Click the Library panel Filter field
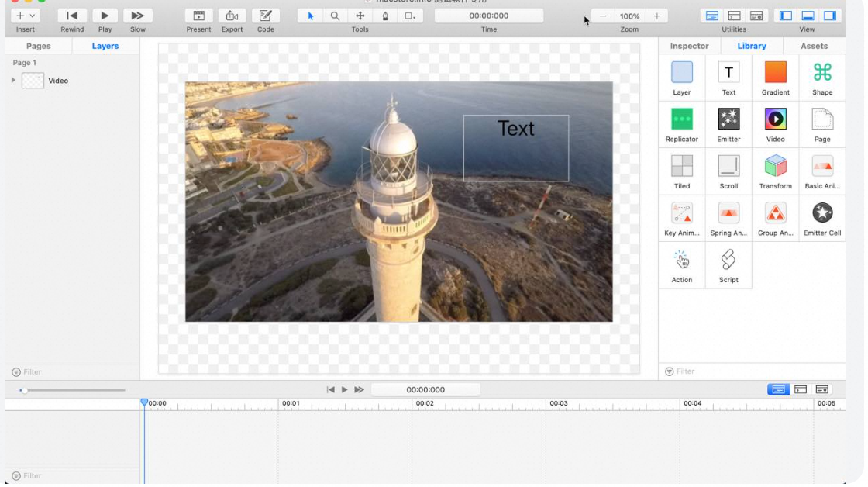The width and height of the screenshot is (868, 487). coord(752,371)
